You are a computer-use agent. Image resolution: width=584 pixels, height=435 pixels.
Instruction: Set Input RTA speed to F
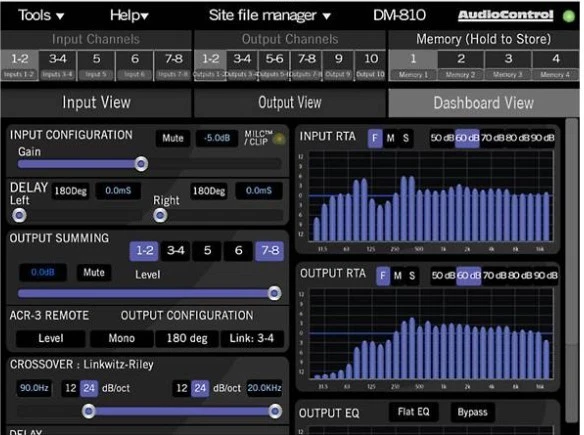375,139
